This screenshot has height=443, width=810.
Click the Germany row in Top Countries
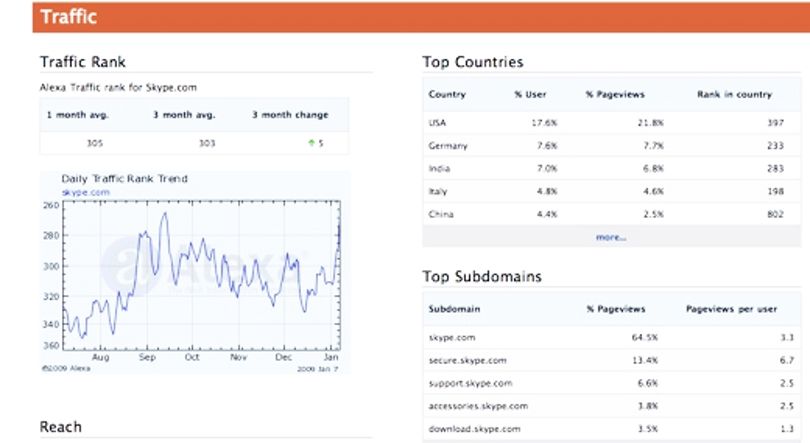(x=612, y=146)
